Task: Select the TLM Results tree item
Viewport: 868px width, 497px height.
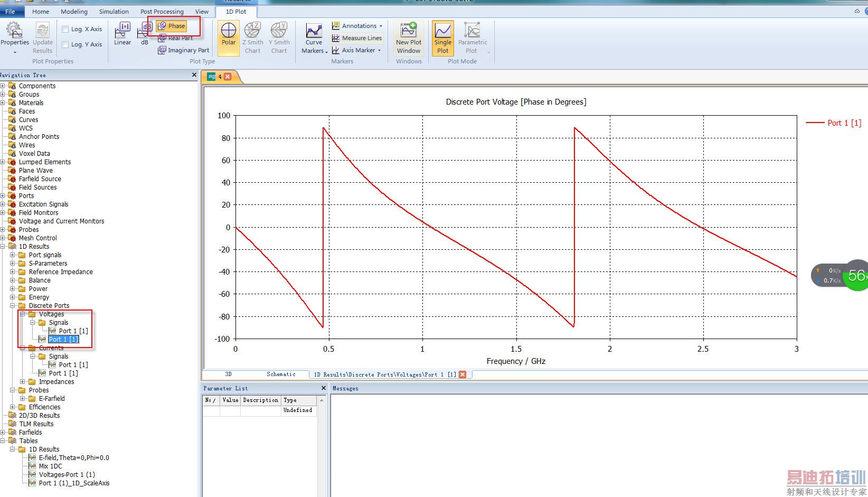Action: click(x=36, y=424)
